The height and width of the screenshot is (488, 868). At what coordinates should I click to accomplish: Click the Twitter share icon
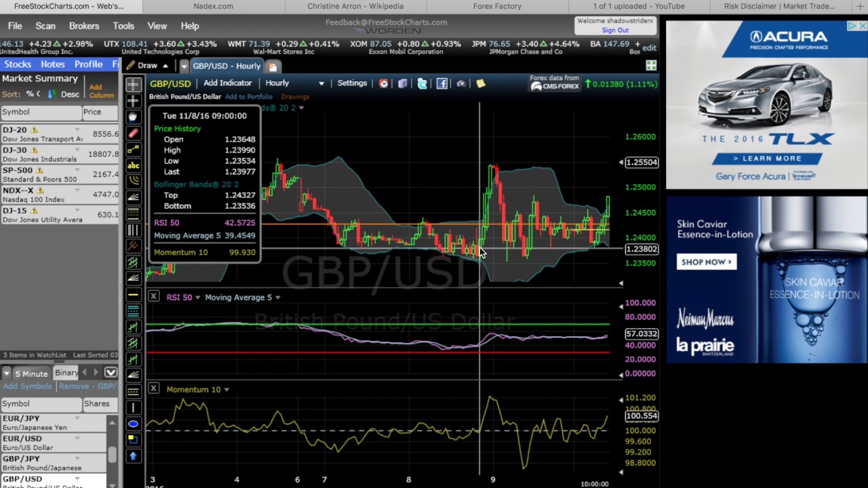pyautogui.click(x=422, y=83)
